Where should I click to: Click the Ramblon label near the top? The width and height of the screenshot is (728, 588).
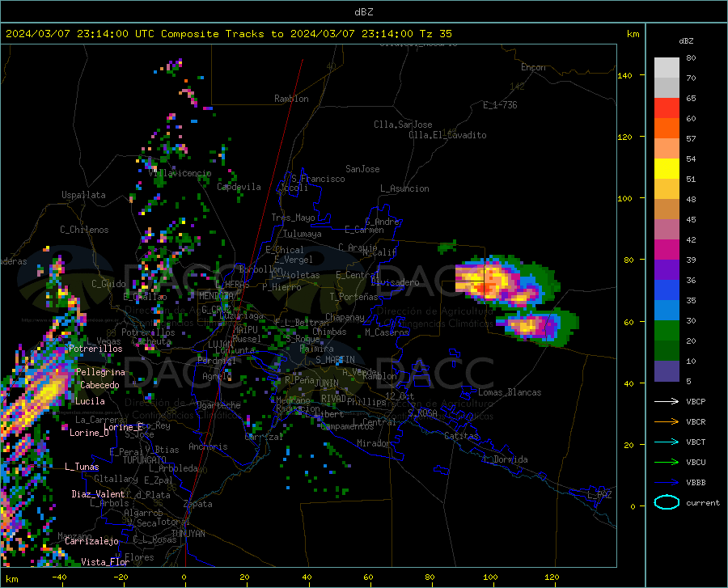[x=291, y=99]
